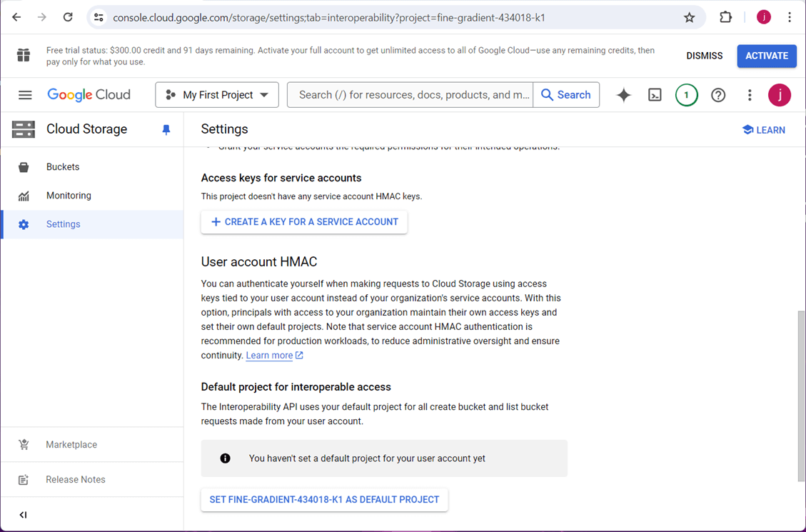Collapse the left sidebar navigation panel
Image resolution: width=806 pixels, height=532 pixels.
coord(24,515)
